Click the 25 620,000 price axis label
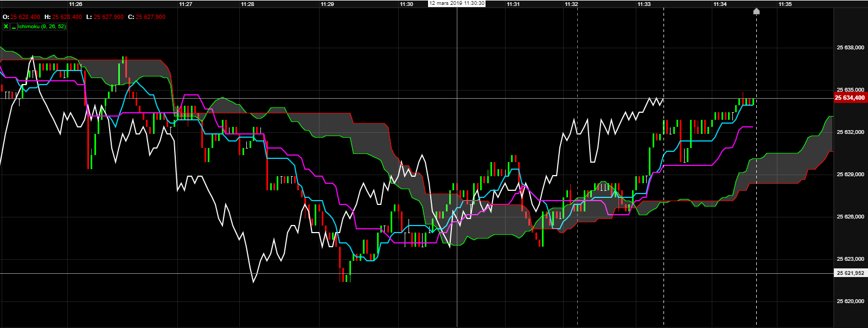The height and width of the screenshot is (328, 868). [x=851, y=301]
